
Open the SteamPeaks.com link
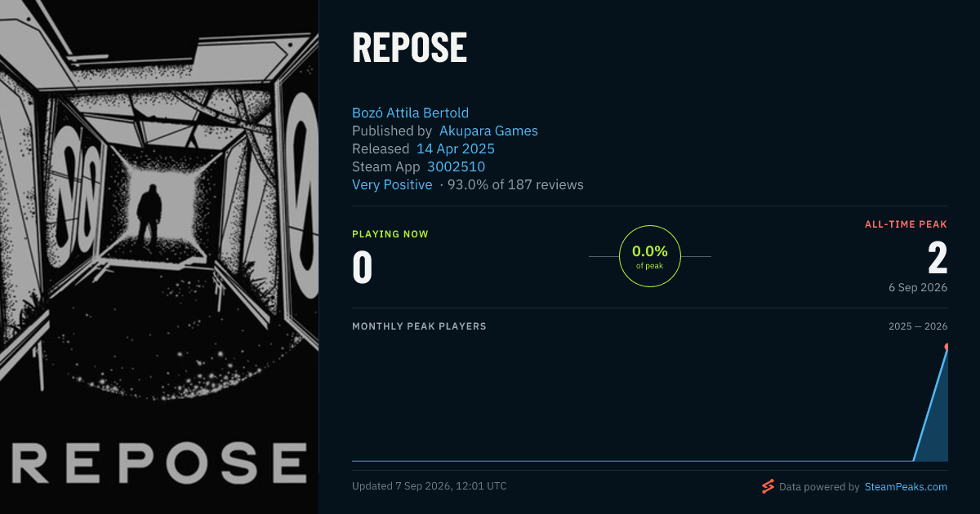point(906,487)
